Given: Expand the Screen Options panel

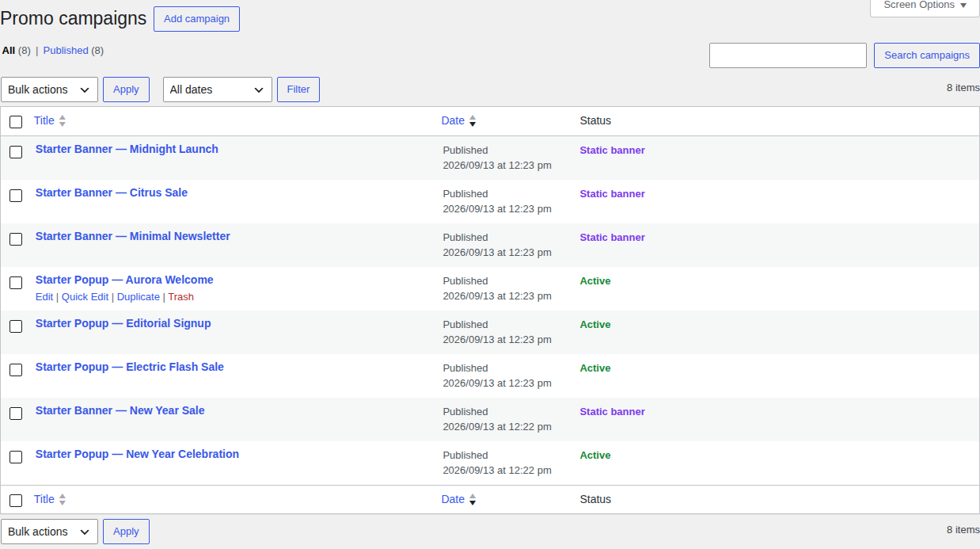Looking at the screenshot, I should point(925,5).
